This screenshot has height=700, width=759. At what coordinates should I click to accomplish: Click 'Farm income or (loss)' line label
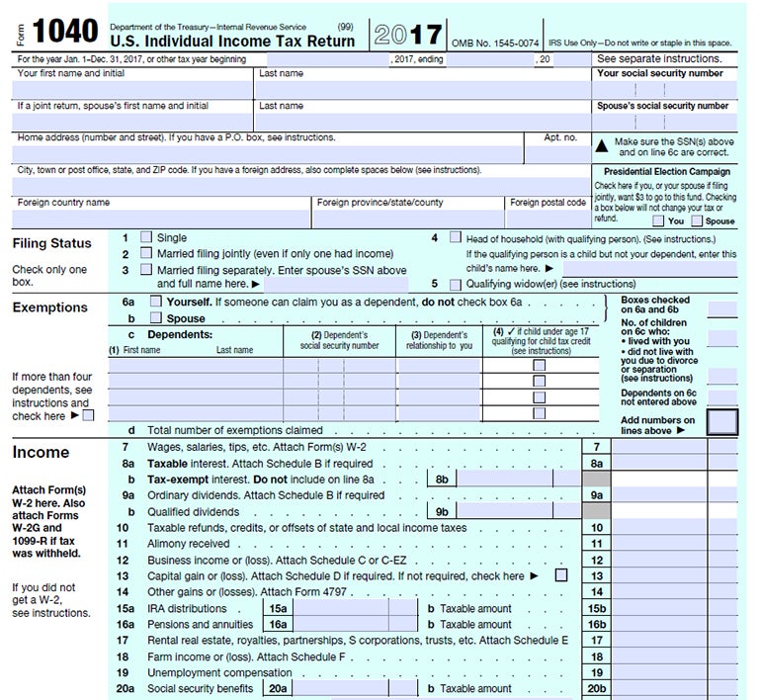click(202, 656)
